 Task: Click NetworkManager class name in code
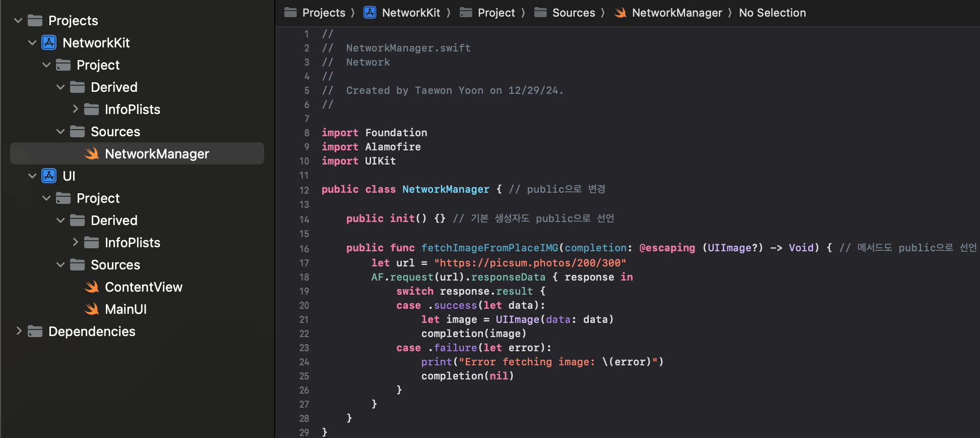pyautogui.click(x=446, y=189)
